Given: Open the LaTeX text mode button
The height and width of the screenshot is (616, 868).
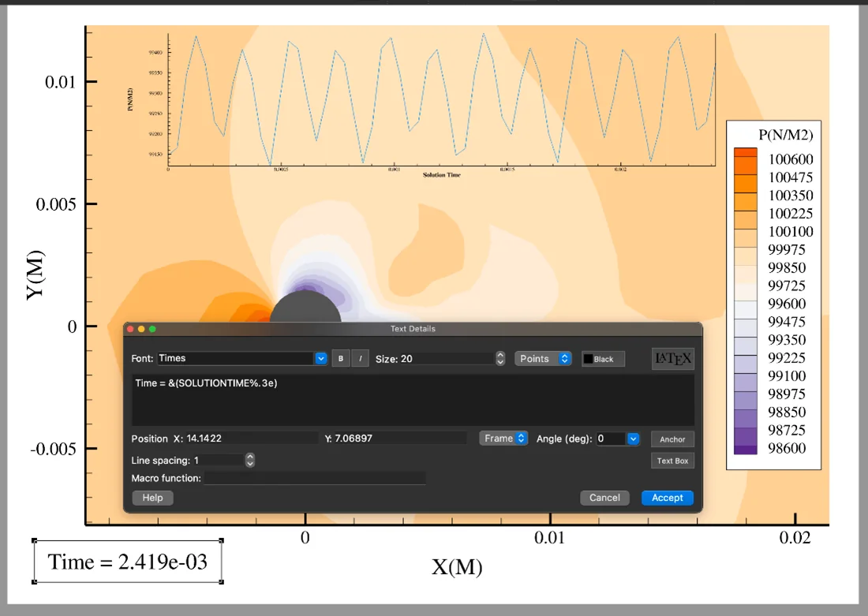Looking at the screenshot, I should tap(672, 359).
